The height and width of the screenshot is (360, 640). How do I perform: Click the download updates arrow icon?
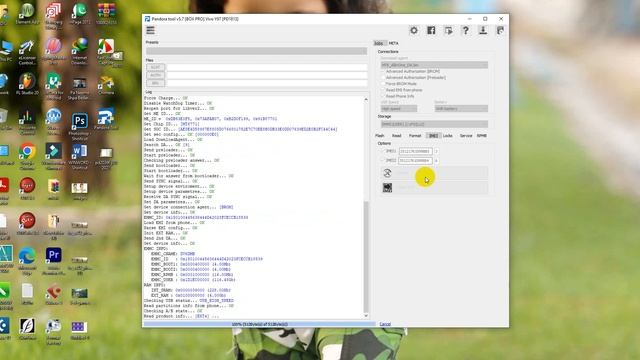coord(483,30)
